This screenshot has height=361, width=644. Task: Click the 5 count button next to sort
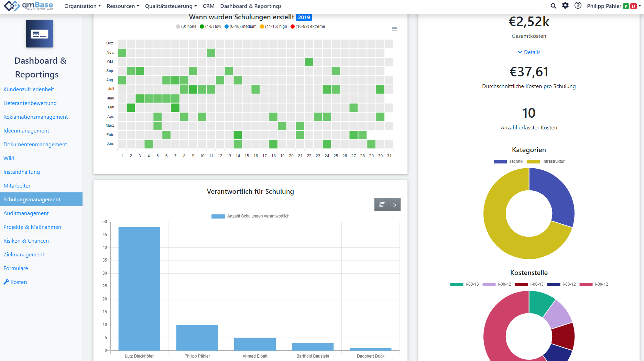(394, 204)
